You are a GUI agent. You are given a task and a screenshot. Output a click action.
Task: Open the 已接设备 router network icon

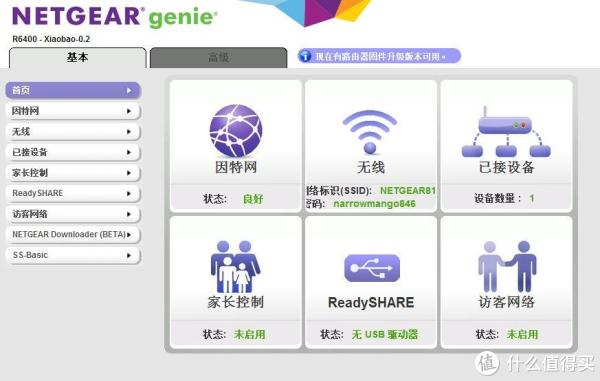tap(506, 132)
